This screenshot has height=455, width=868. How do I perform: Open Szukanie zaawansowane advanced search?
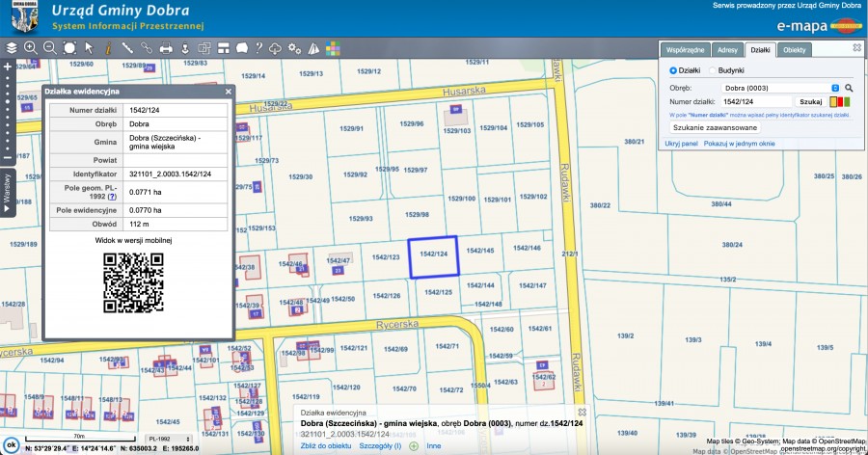(716, 127)
